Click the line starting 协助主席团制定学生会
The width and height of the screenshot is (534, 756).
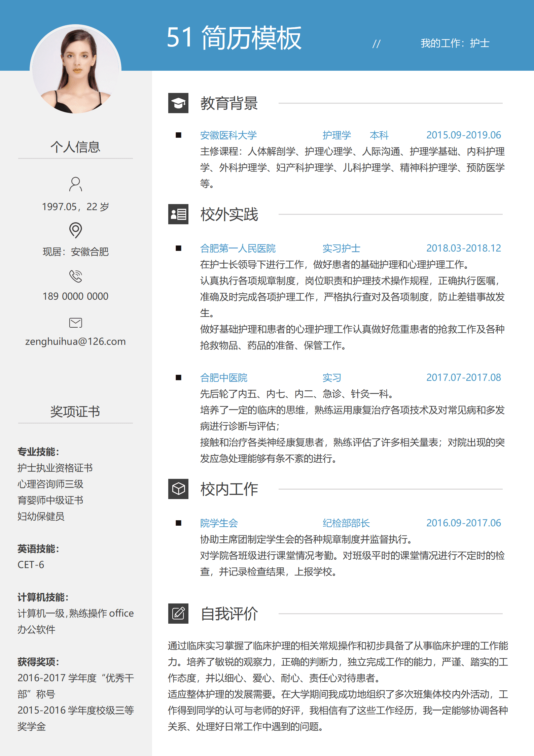point(306,539)
